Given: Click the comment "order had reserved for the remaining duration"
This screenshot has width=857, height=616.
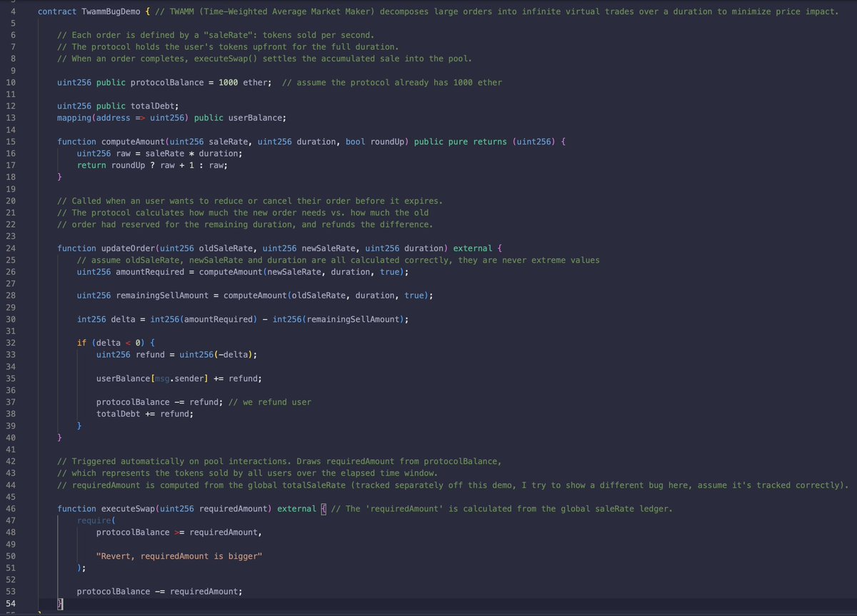Looking at the screenshot, I should [x=244, y=224].
